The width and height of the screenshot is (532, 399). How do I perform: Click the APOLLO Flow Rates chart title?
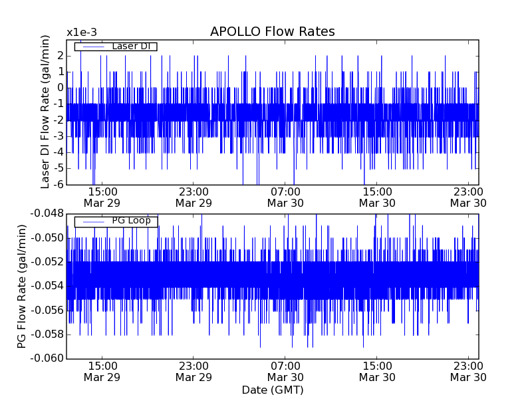point(272,32)
